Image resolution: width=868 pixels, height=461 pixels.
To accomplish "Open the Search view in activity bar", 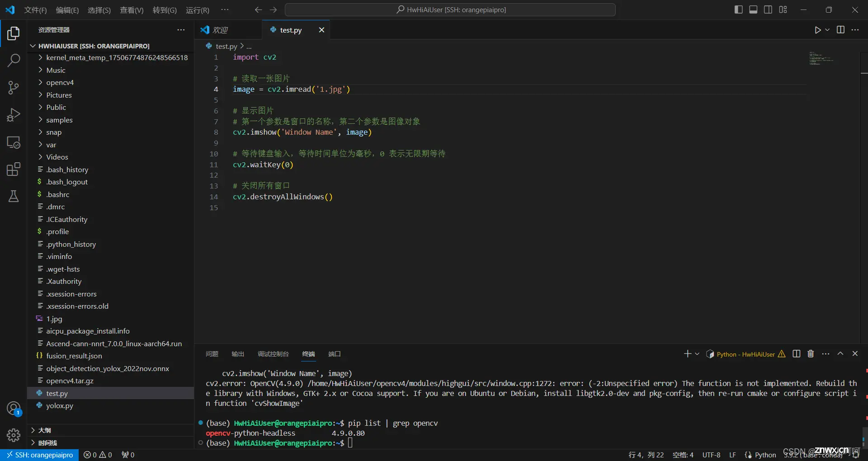I will (14, 60).
